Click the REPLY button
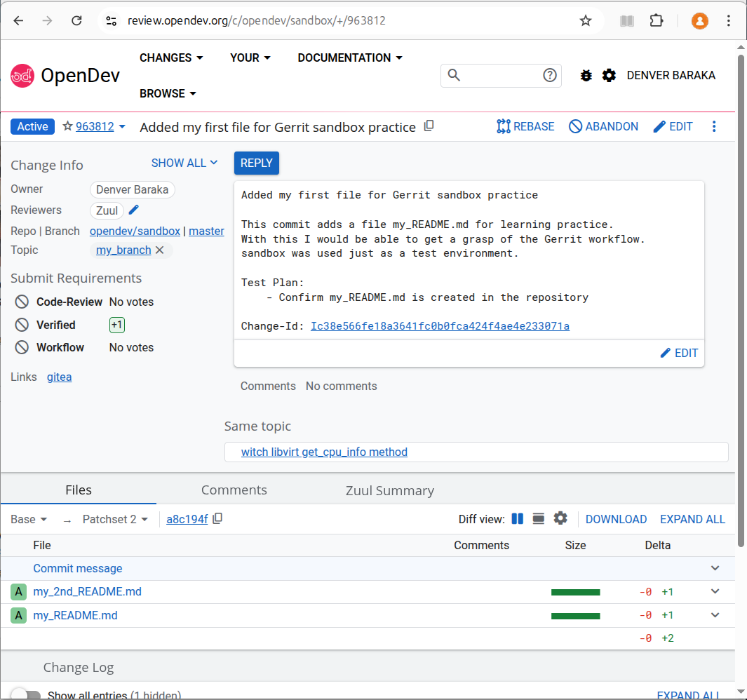This screenshot has height=700, width=747. pos(257,163)
